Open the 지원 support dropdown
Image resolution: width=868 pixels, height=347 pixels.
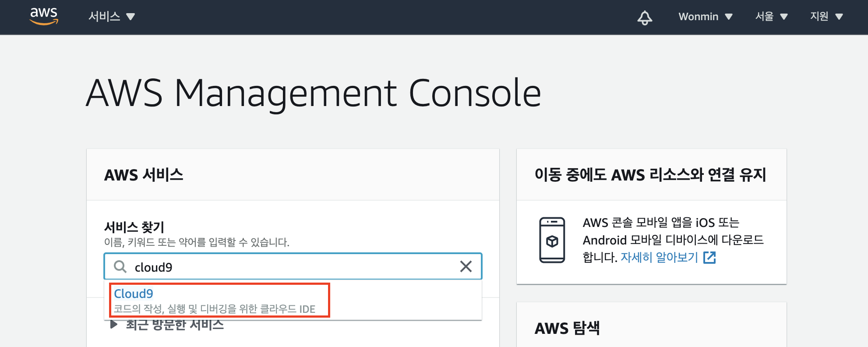[x=826, y=17]
